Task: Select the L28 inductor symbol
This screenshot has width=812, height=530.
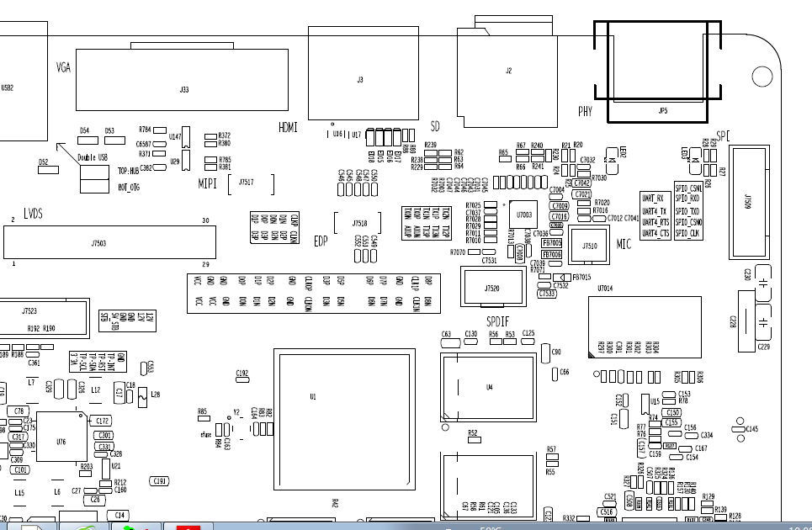Action: pyautogui.click(x=142, y=397)
